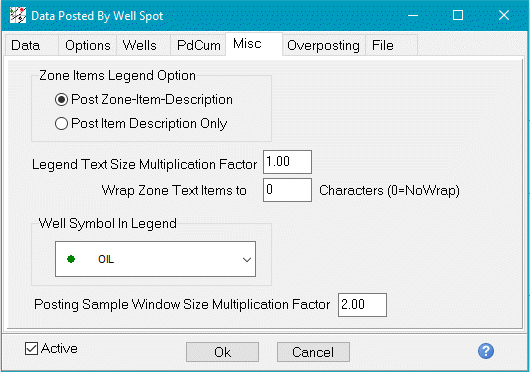
Task: Click the Posting Sample Window Size factor field
Action: coord(362,305)
